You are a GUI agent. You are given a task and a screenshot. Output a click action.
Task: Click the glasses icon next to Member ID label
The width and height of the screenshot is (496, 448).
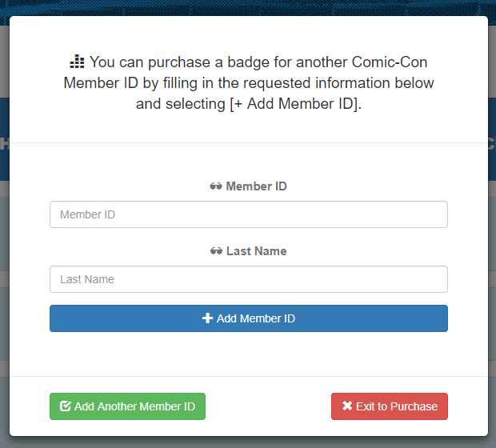click(216, 186)
